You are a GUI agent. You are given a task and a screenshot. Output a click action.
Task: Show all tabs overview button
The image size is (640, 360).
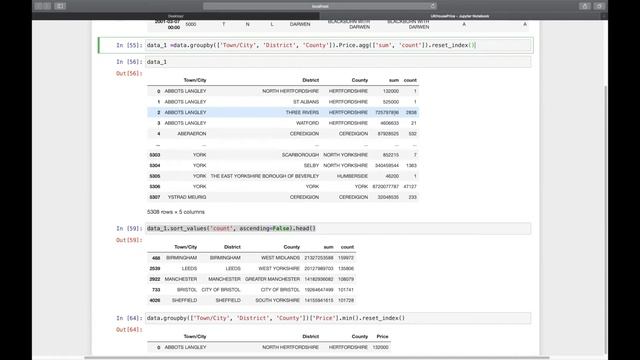tap(599, 6)
